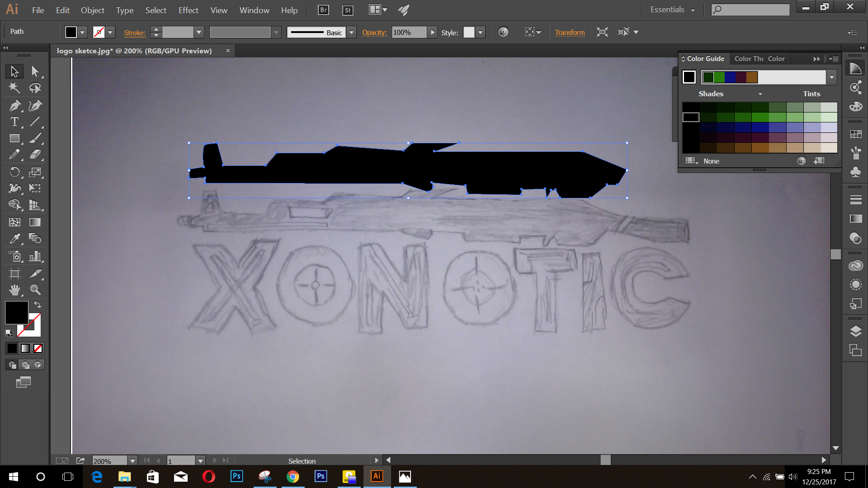The image size is (868, 488).
Task: Open Google Chrome from the taskbar
Action: point(292,476)
